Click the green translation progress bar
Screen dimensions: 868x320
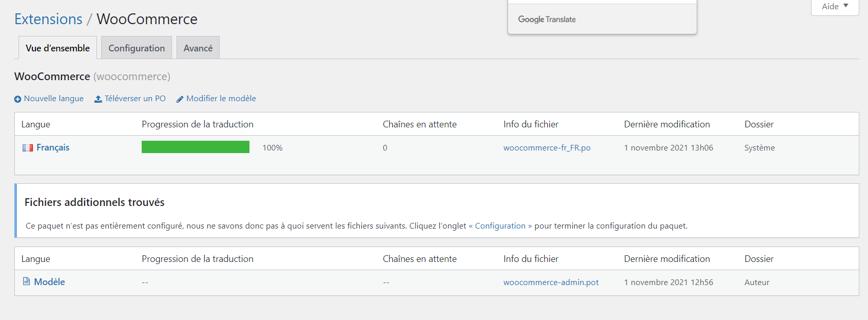tap(196, 147)
